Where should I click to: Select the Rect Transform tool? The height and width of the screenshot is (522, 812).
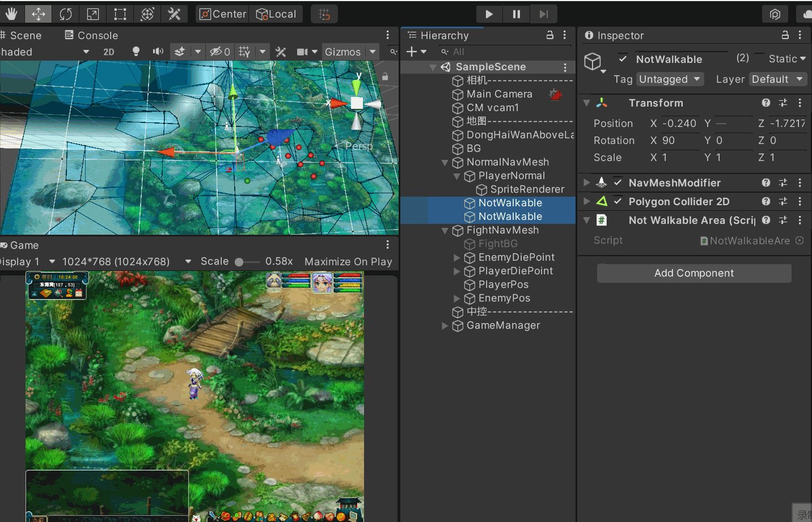click(x=120, y=14)
